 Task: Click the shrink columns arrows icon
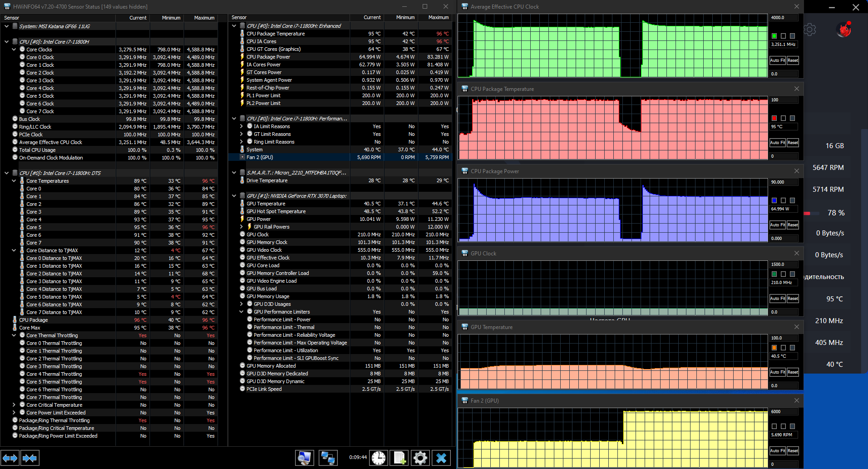[x=30, y=458]
